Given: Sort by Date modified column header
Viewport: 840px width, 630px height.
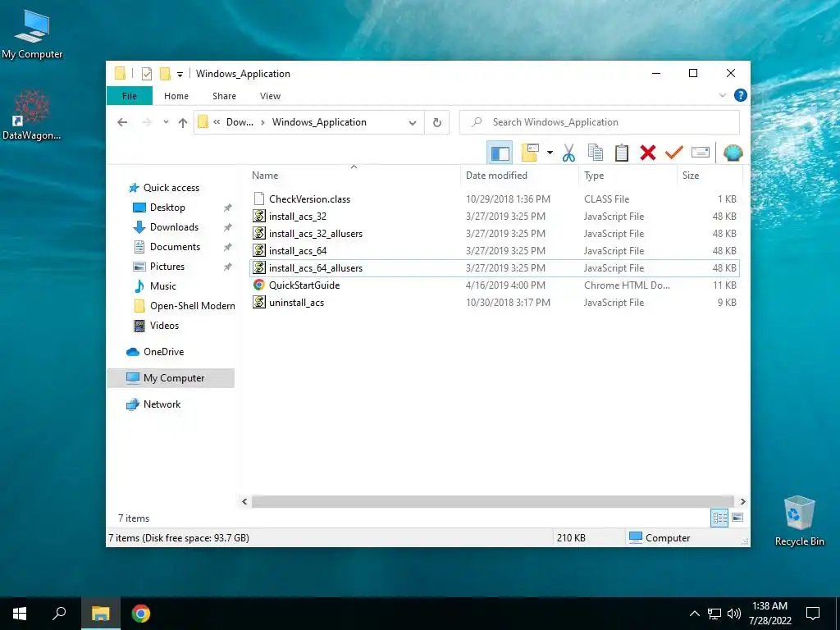Looking at the screenshot, I should pyautogui.click(x=519, y=176).
